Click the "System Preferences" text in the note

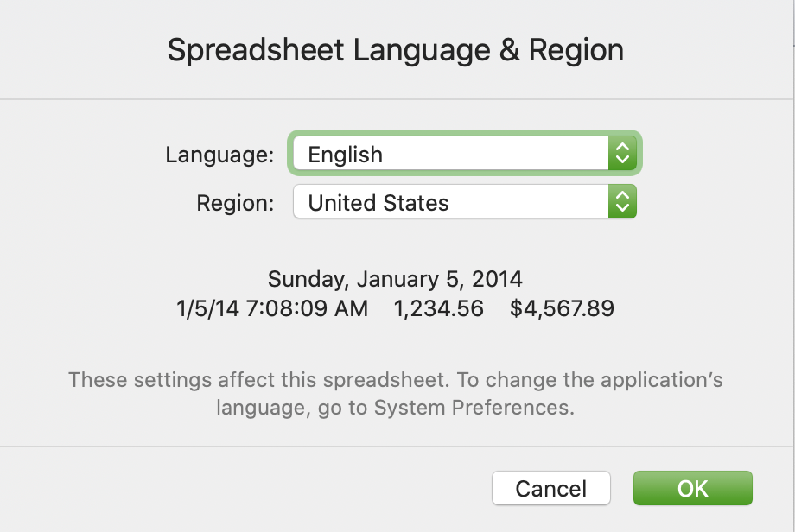473,408
